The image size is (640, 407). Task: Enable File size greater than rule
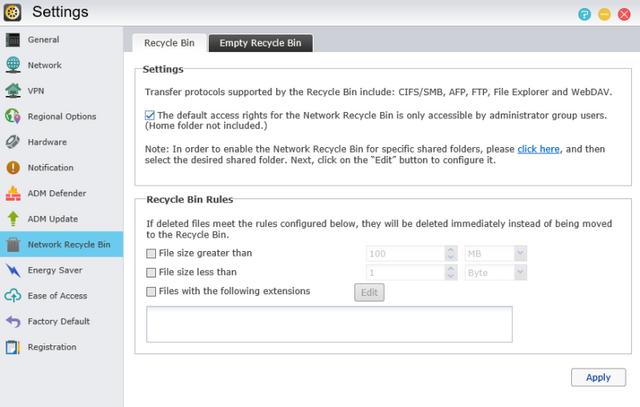(151, 254)
